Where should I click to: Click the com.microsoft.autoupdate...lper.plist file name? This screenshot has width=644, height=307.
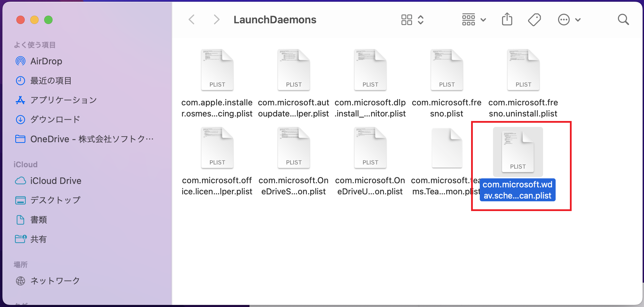(294, 108)
